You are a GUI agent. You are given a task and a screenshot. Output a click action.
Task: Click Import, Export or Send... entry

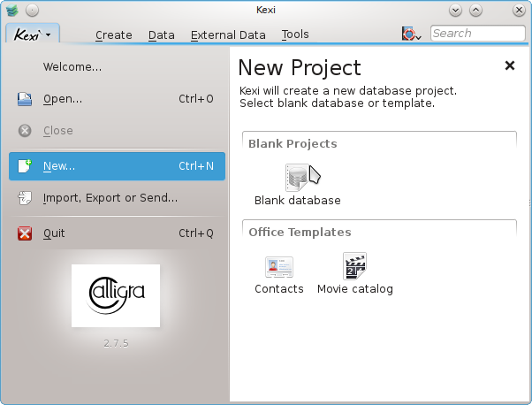(x=110, y=198)
